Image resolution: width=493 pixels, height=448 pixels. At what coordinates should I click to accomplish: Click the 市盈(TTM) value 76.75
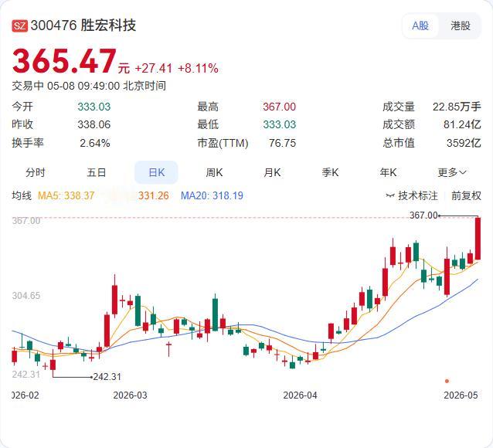coord(282,143)
